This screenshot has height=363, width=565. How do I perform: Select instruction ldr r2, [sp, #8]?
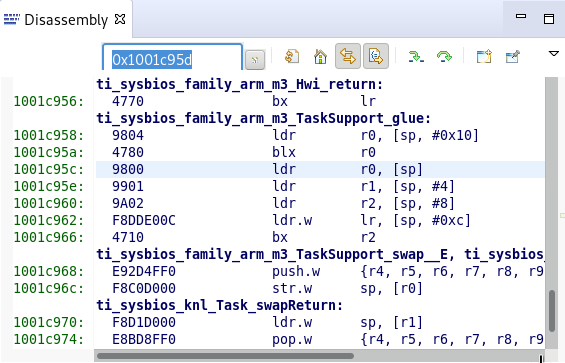click(363, 203)
